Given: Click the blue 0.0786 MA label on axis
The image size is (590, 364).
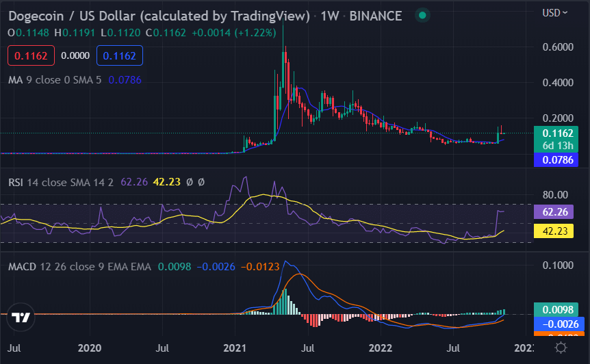Looking at the screenshot, I should [x=556, y=160].
